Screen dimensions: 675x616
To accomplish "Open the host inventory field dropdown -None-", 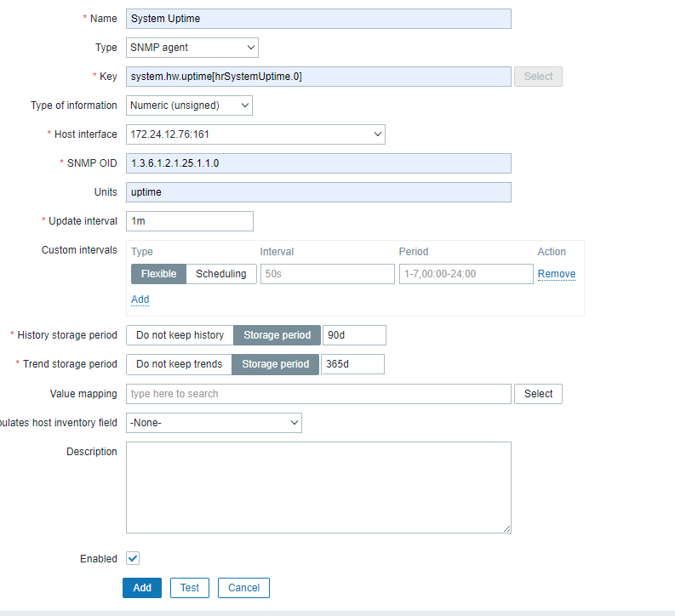I will coord(214,423).
